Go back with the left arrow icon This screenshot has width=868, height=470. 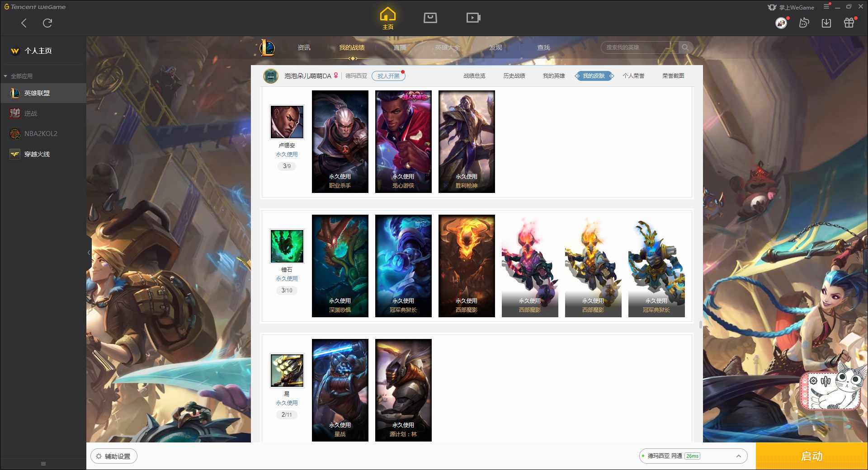click(24, 23)
